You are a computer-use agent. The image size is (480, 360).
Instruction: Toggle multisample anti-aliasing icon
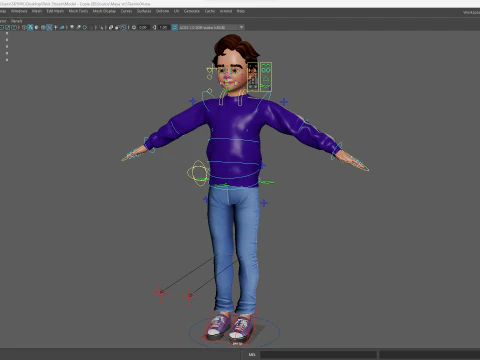pyautogui.click(x=85, y=27)
